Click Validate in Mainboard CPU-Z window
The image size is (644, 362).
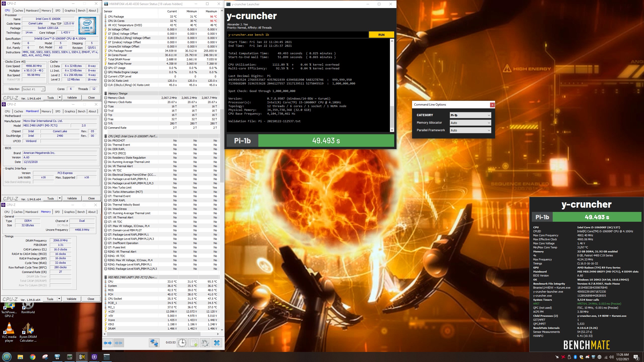72,198
